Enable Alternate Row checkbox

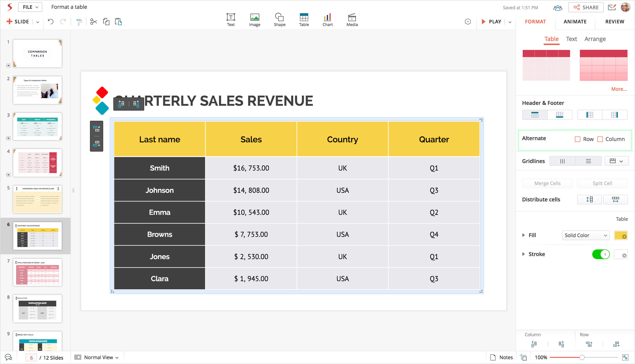[x=577, y=139]
